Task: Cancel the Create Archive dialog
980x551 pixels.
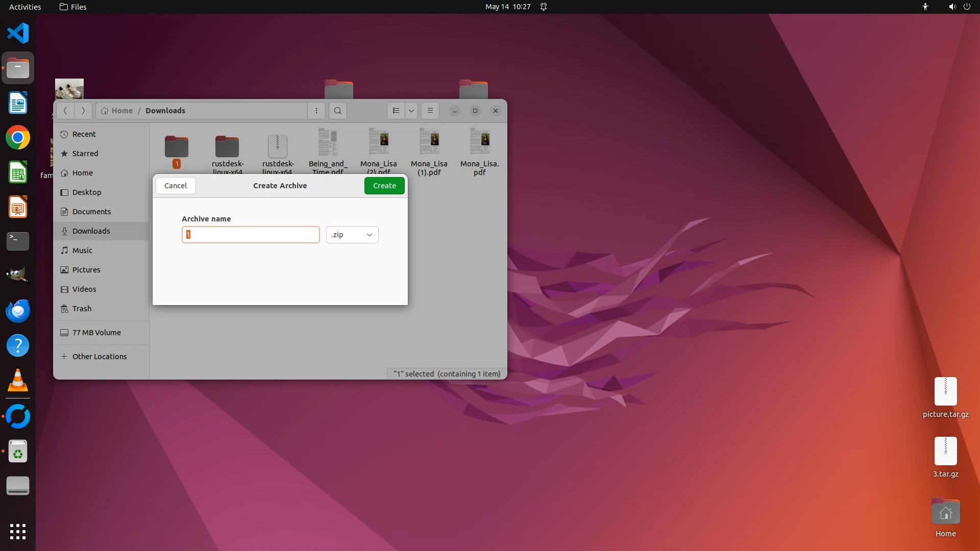Action: [x=176, y=186]
